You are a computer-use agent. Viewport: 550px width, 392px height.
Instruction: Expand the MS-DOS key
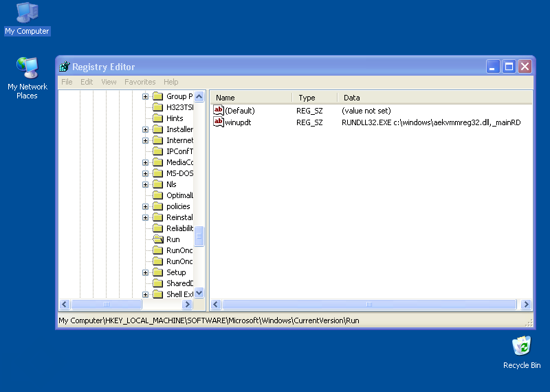(145, 173)
